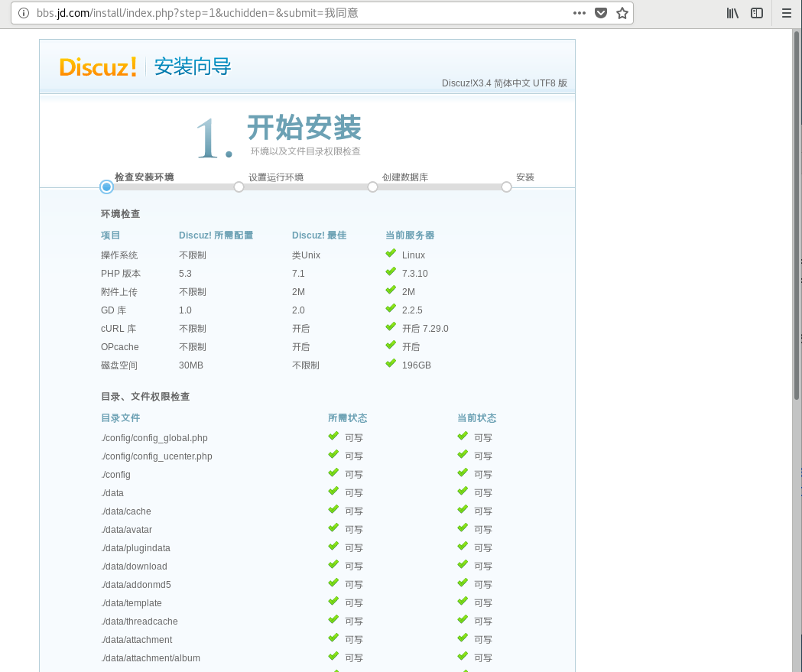Viewport: 802px width, 672px height.
Task: Click 当前状态 check for ./data/addonmd5
Action: (463, 583)
